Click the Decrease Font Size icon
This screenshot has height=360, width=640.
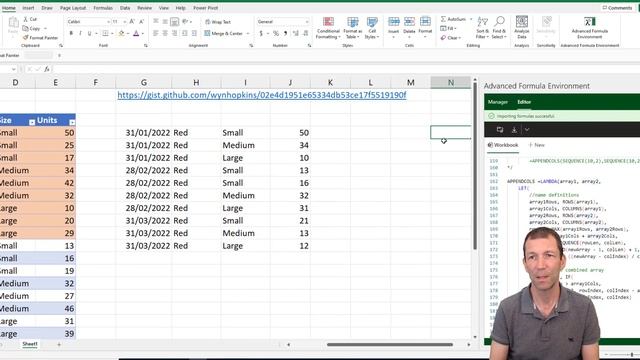tap(141, 22)
